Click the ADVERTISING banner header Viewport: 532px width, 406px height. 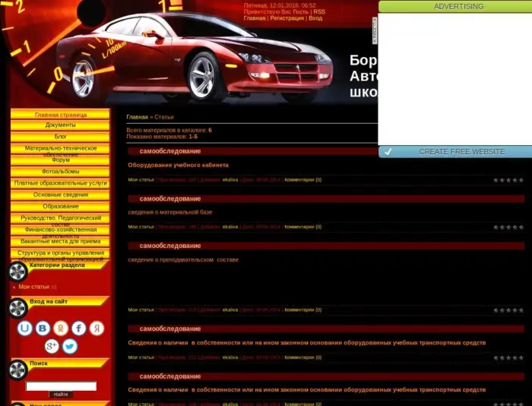tap(455, 6)
